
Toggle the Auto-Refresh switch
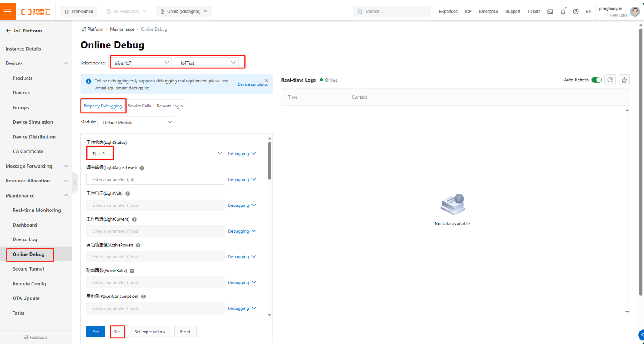(x=596, y=80)
